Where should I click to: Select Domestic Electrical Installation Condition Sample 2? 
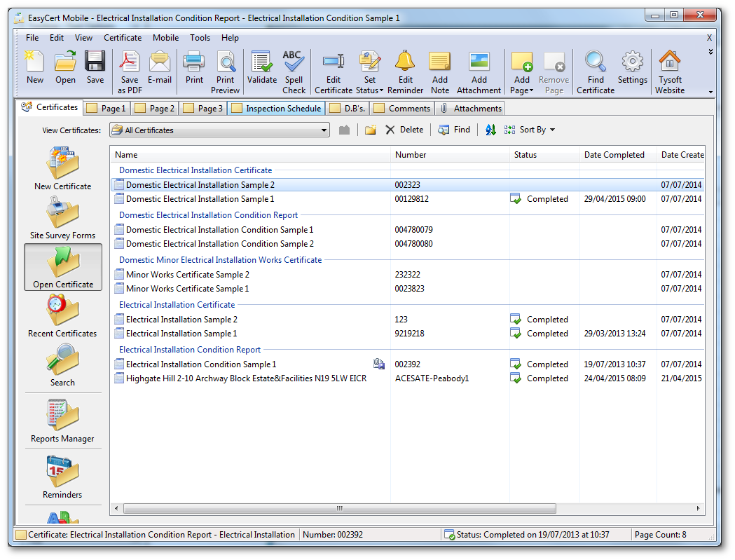pyautogui.click(x=407, y=244)
